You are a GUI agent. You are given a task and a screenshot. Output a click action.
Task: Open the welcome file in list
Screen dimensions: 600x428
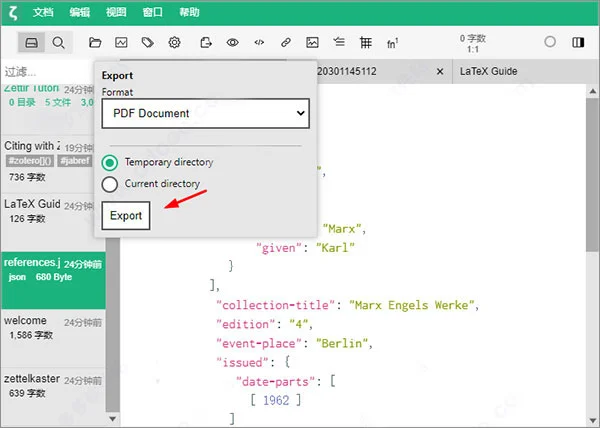click(53, 328)
